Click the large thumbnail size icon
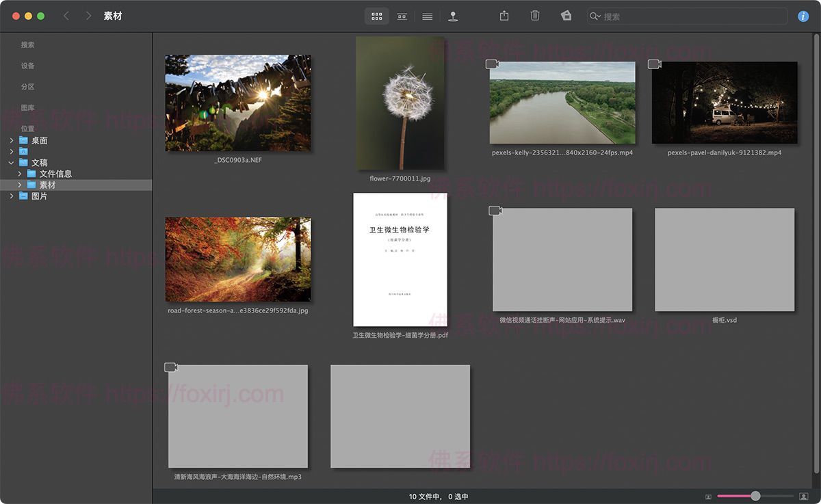 [804, 496]
